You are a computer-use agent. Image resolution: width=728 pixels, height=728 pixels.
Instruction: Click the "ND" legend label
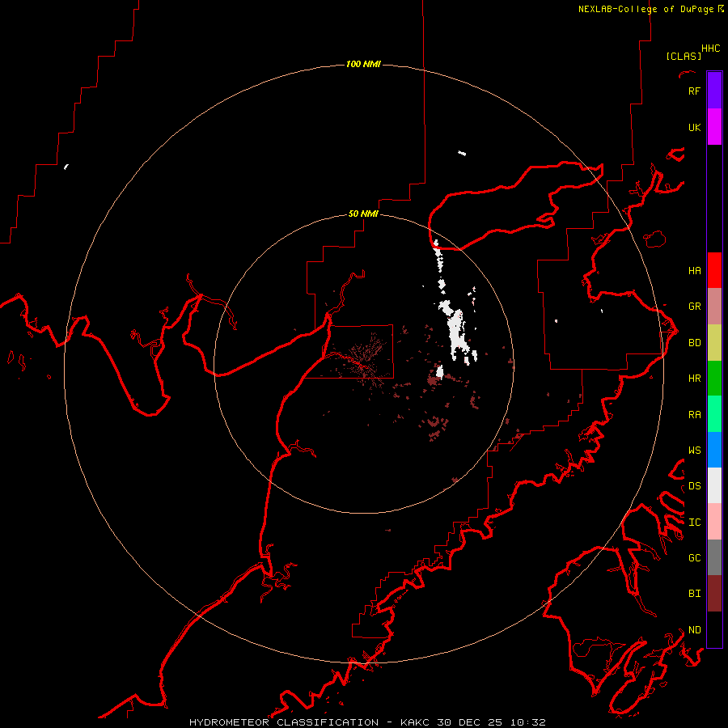tap(694, 630)
